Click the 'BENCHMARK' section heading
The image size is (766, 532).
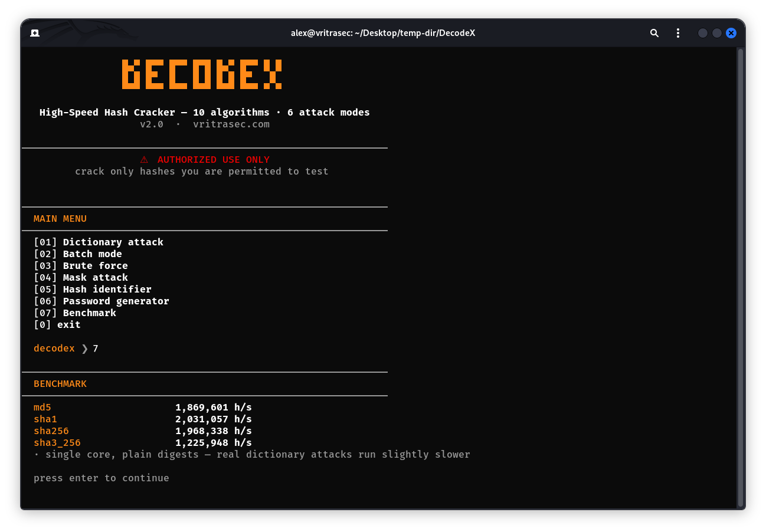[60, 384]
